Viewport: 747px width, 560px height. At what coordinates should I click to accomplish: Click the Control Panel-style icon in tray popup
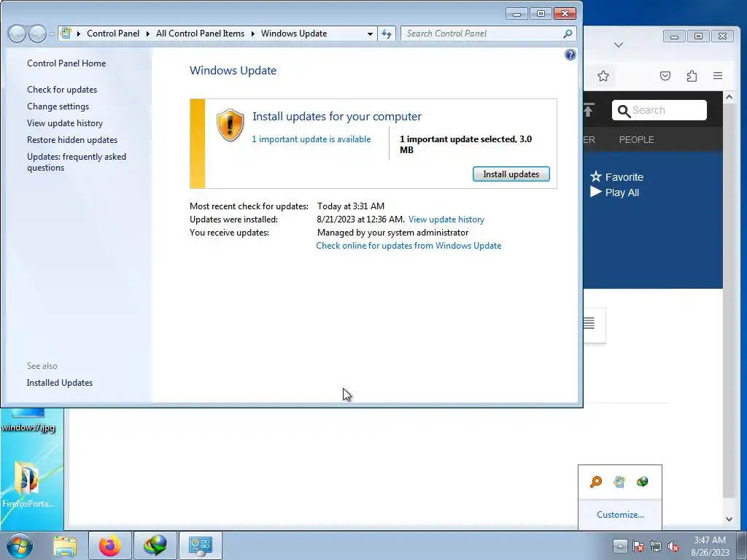(619, 482)
